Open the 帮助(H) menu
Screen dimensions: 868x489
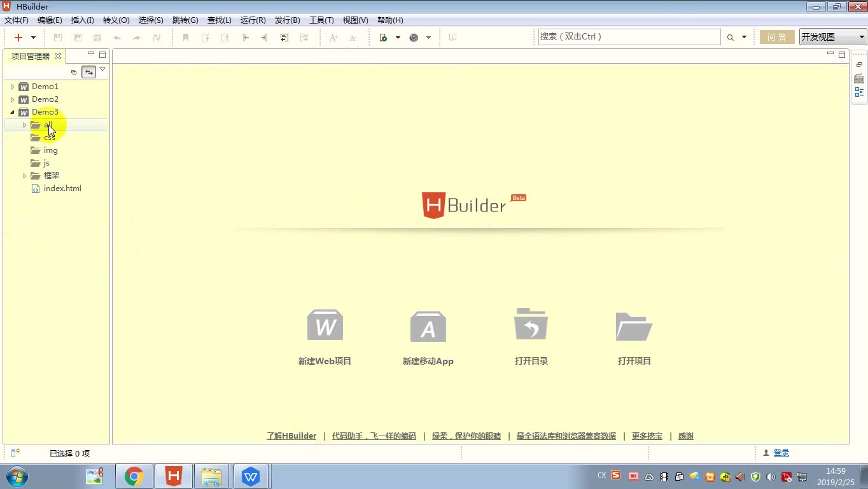tap(390, 20)
